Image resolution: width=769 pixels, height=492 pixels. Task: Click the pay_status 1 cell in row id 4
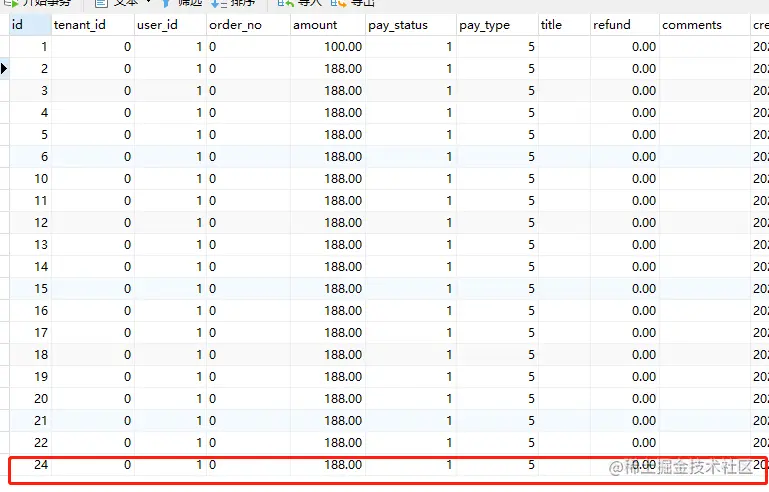click(410, 113)
